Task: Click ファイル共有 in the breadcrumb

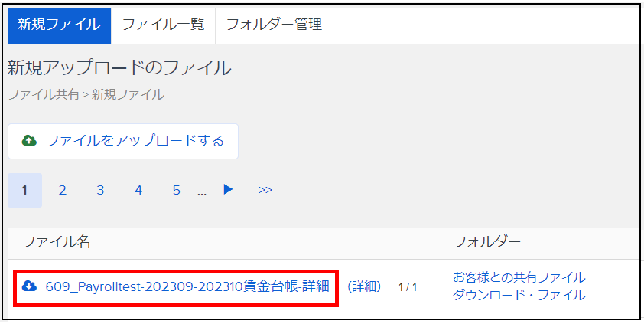Action: click(x=44, y=94)
